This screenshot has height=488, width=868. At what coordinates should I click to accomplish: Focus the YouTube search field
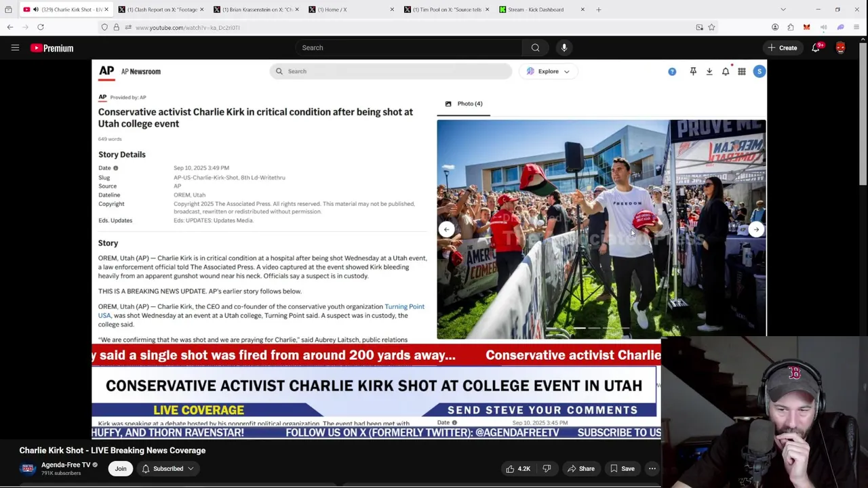point(409,47)
